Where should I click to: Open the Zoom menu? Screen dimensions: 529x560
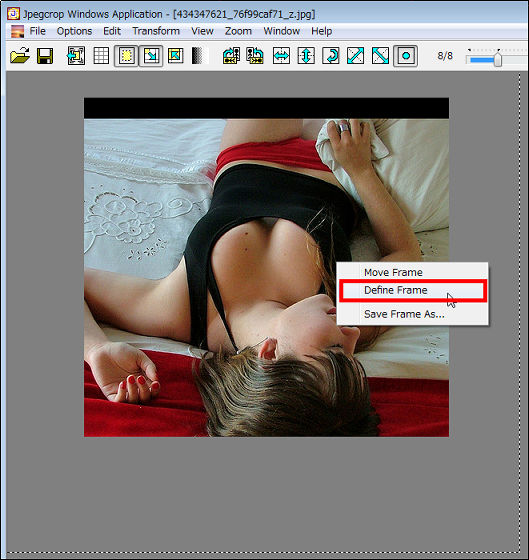[238, 31]
